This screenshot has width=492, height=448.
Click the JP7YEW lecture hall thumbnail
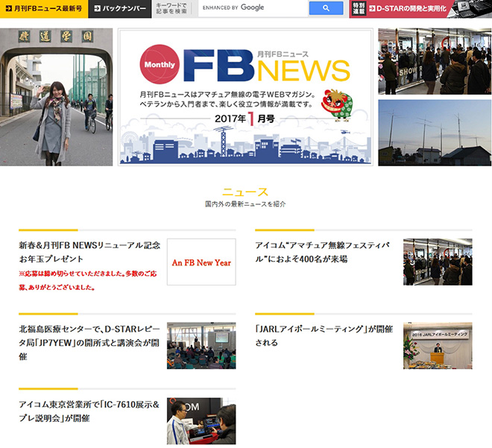pyautogui.click(x=201, y=345)
